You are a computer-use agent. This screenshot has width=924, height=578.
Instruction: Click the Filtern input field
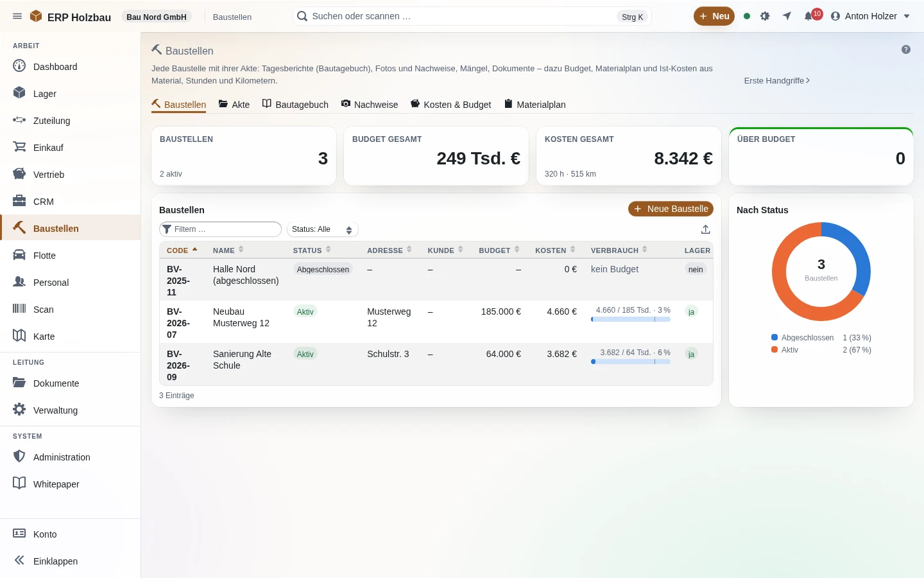point(220,229)
